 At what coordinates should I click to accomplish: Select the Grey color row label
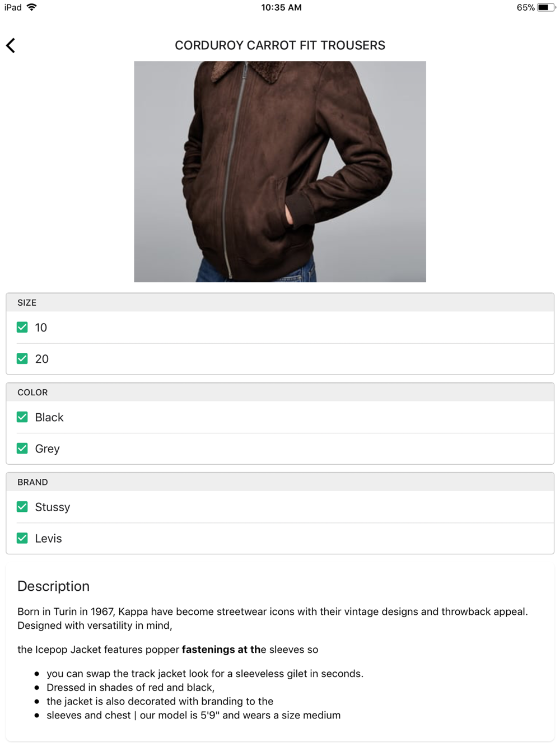pos(47,449)
